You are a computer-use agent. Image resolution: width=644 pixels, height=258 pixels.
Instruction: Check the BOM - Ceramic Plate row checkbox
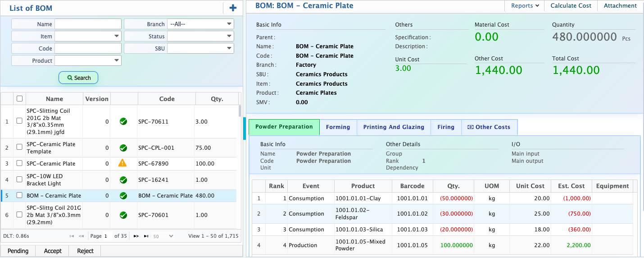[19, 195]
